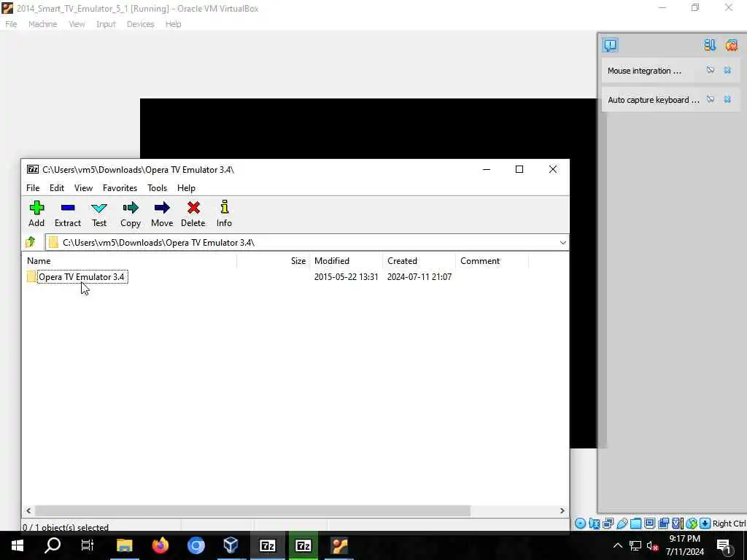Image resolution: width=747 pixels, height=560 pixels.
Task: Open File Explorer from the taskbar
Action: click(x=124, y=545)
